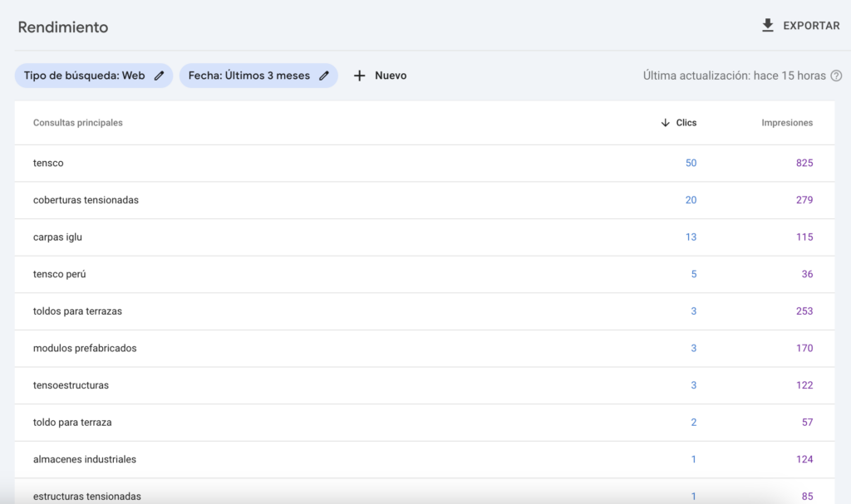Switch to the Rendimiento heading area
The height and width of the screenshot is (504, 851).
pyautogui.click(x=62, y=27)
